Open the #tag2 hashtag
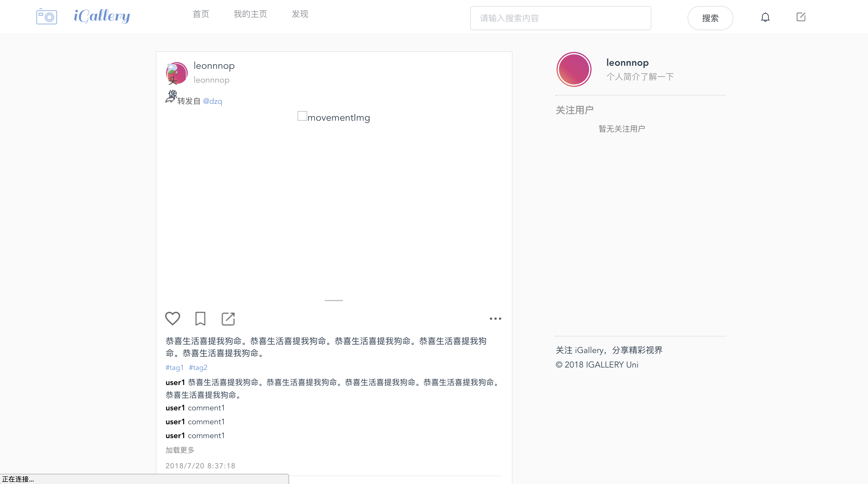This screenshot has height=484, width=868. tap(198, 368)
